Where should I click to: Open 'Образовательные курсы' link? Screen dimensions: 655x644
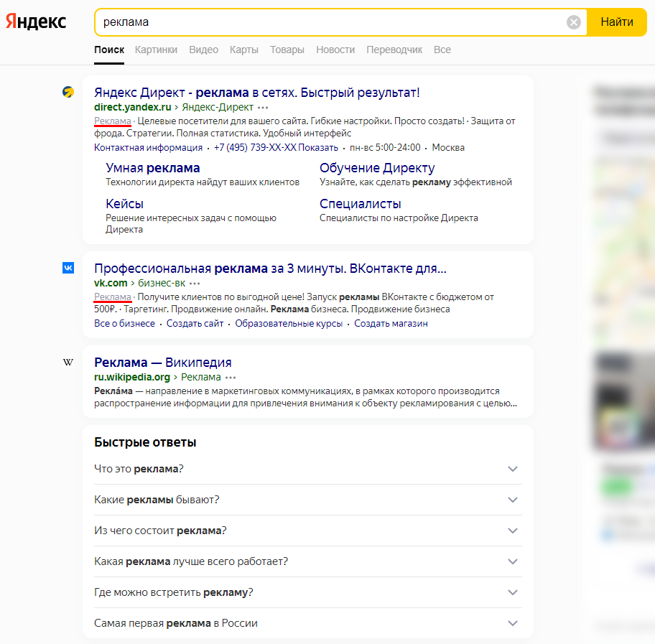289,324
